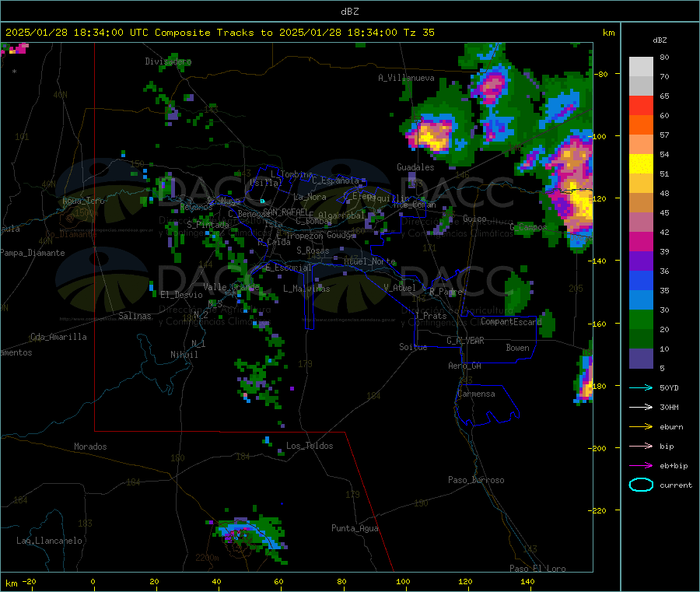Click the 'C_Española' map label
Screen dimensions: 700x592
(335, 180)
